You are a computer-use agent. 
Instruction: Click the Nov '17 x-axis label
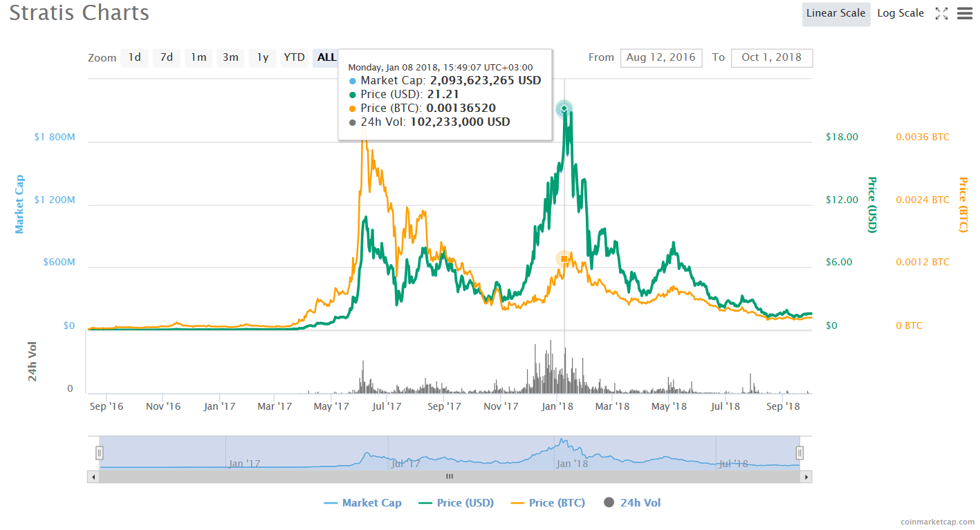pyautogui.click(x=501, y=406)
